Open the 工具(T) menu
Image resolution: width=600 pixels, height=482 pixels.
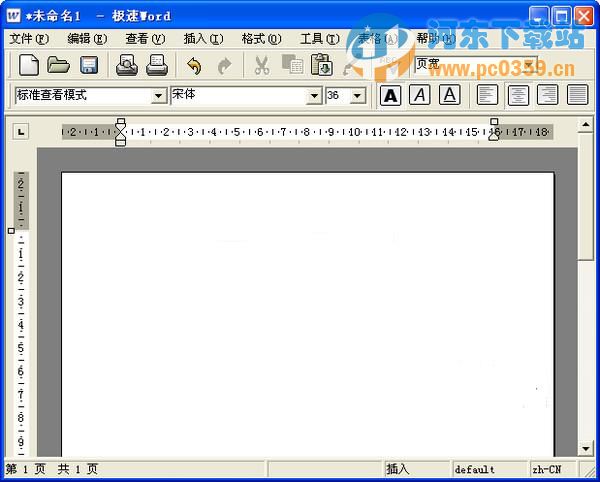(x=320, y=39)
